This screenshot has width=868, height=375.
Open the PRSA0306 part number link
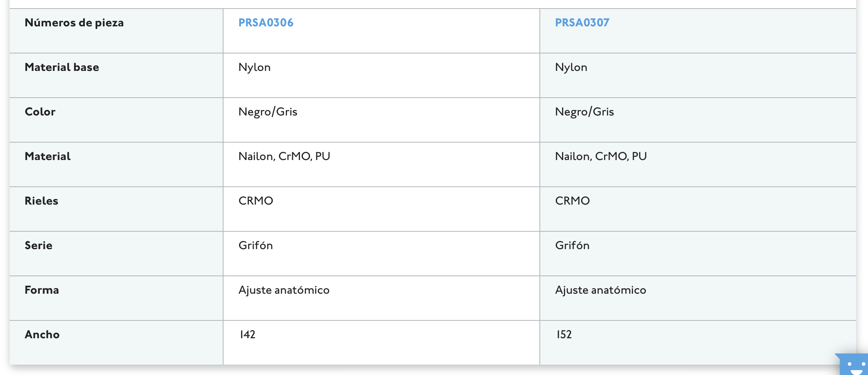point(265,23)
